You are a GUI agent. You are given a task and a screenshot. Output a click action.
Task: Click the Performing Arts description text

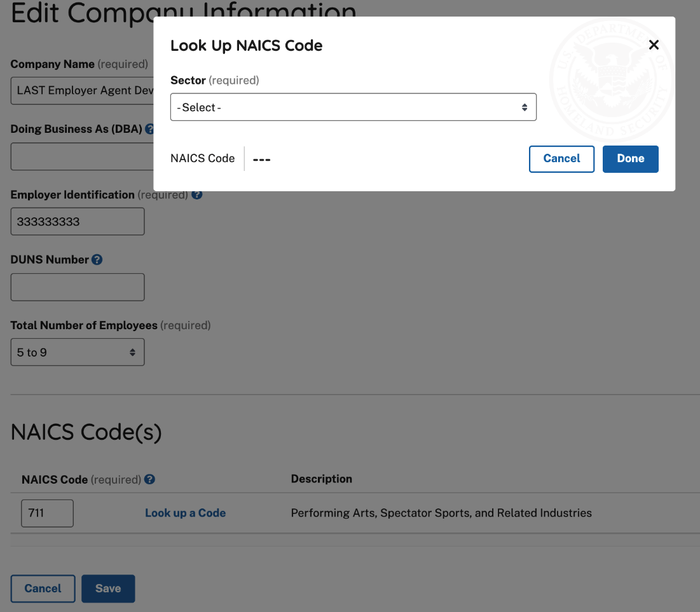pos(441,513)
